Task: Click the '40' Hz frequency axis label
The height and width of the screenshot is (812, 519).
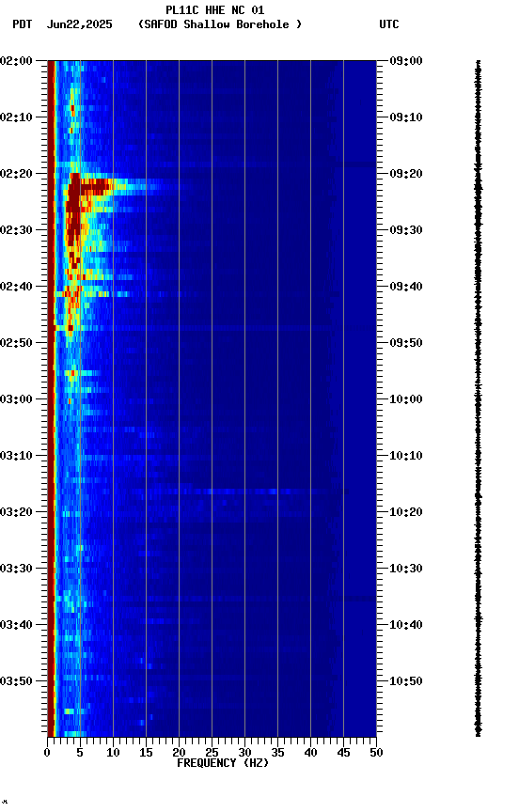Action: (310, 753)
